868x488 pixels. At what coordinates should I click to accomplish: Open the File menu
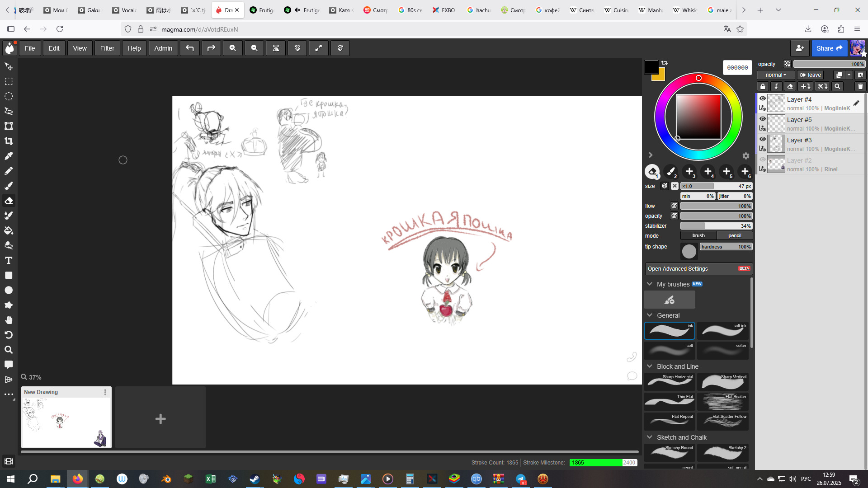pos(30,48)
